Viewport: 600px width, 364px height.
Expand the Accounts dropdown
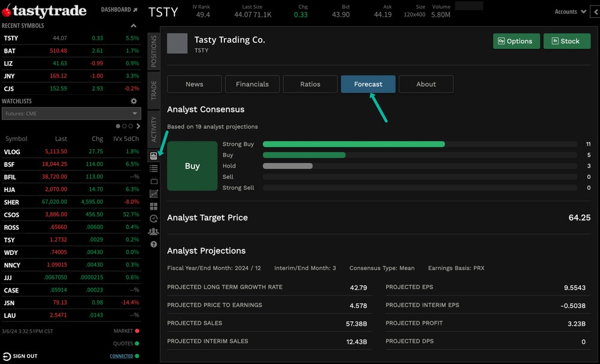[x=569, y=11]
